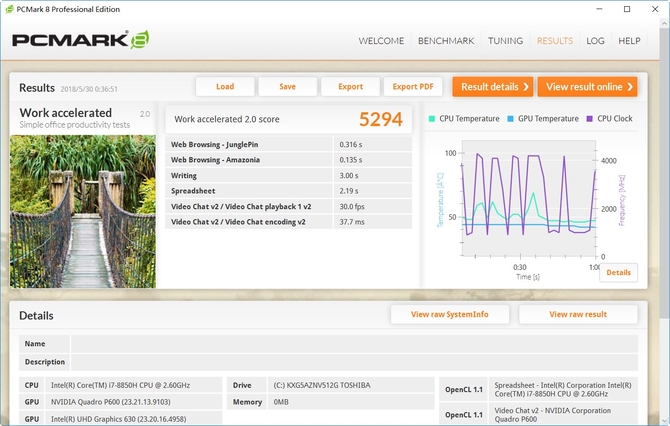Open the TUNING tab
The height and width of the screenshot is (426, 670).
[x=505, y=41]
